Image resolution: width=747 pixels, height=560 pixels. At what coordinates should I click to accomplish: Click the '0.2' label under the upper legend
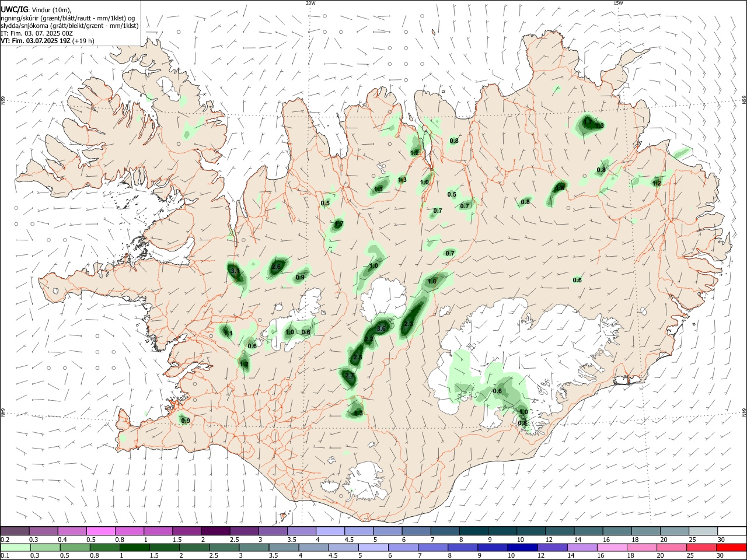pyautogui.click(x=5, y=540)
